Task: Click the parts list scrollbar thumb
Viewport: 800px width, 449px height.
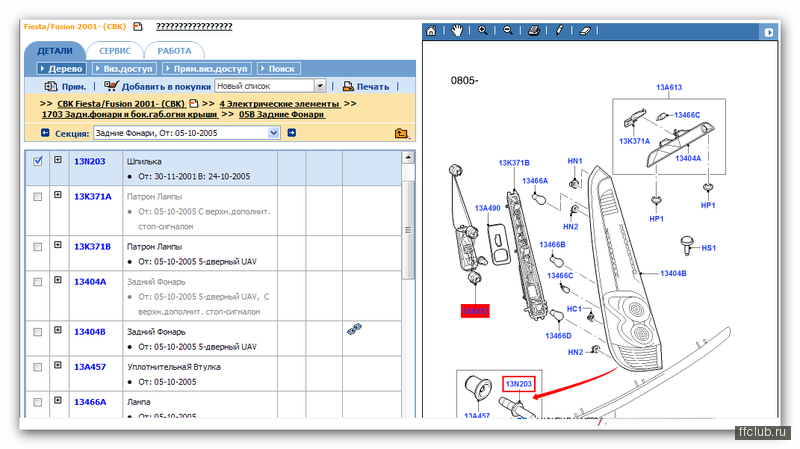Action: click(408, 230)
